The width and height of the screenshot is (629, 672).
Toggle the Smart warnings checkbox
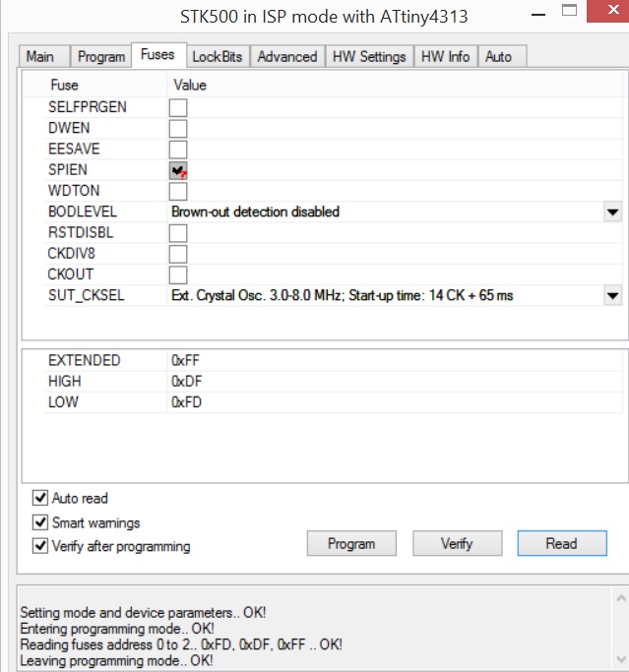tap(40, 522)
